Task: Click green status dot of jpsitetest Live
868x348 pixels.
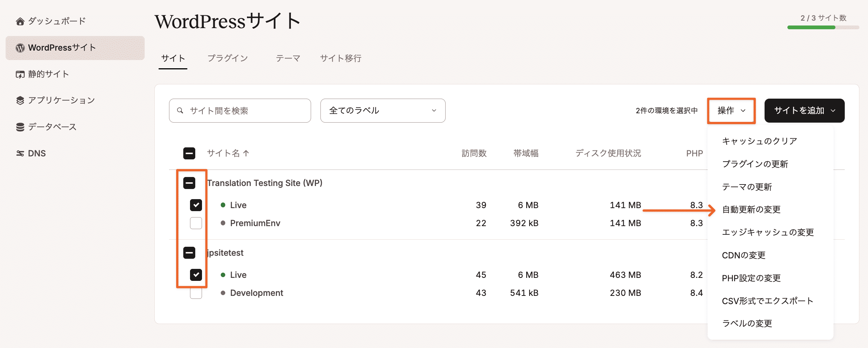Action: (x=223, y=275)
